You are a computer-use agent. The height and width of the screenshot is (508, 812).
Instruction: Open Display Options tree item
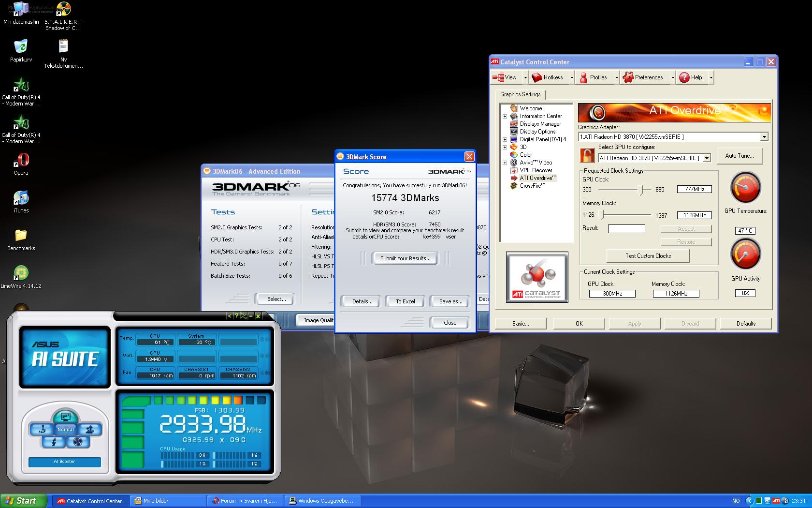537,132
